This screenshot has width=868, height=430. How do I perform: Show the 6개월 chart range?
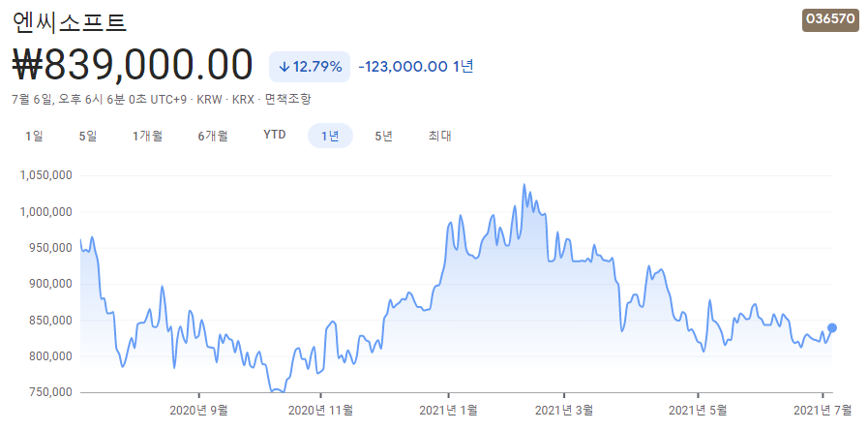[x=213, y=136]
